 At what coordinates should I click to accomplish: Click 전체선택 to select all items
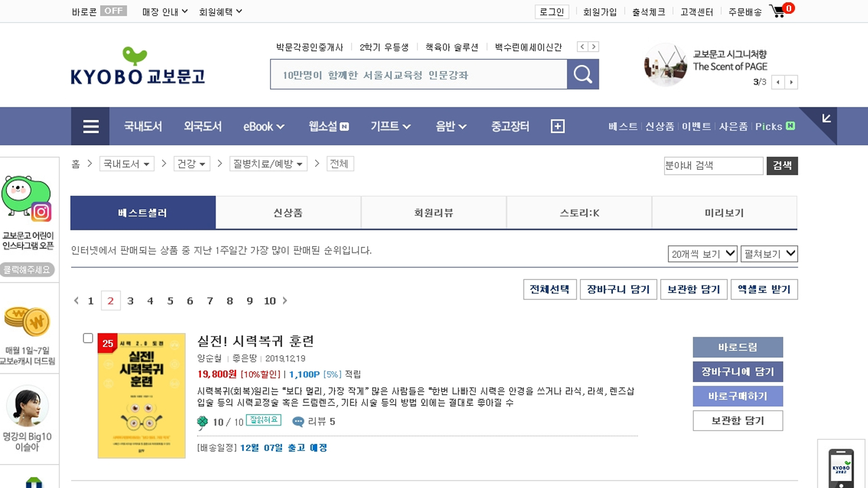pyautogui.click(x=549, y=289)
